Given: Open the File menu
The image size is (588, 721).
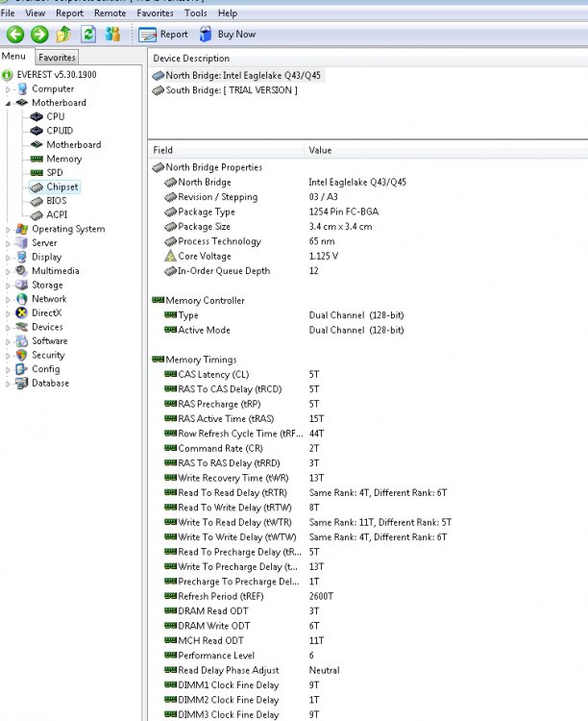Looking at the screenshot, I should click(8, 13).
